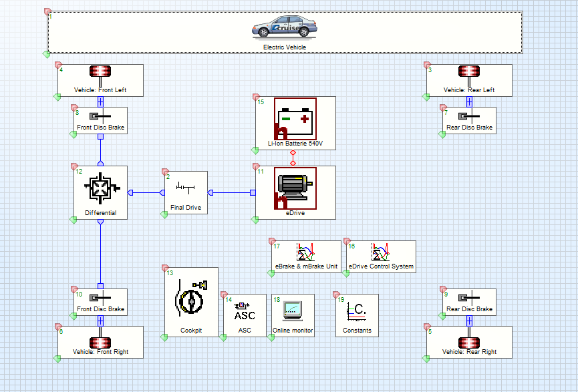Select the Constants component icon
Viewport: 578px width, 392px height.
pos(357,312)
